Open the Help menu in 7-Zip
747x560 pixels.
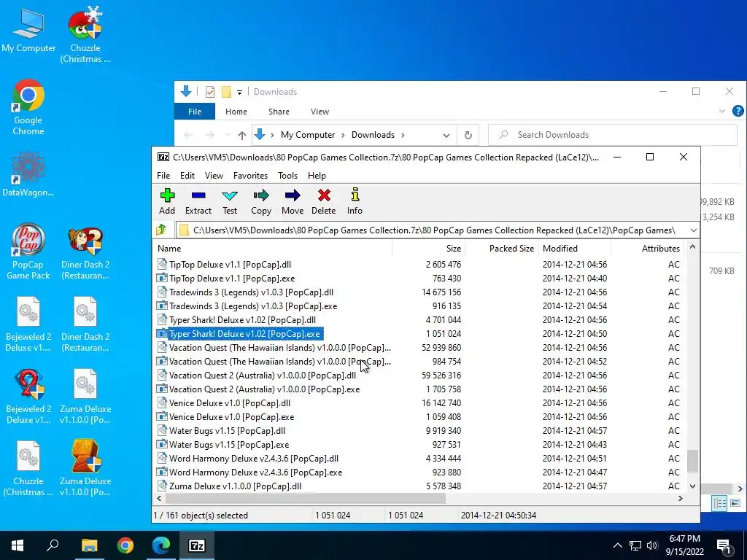[x=317, y=175]
